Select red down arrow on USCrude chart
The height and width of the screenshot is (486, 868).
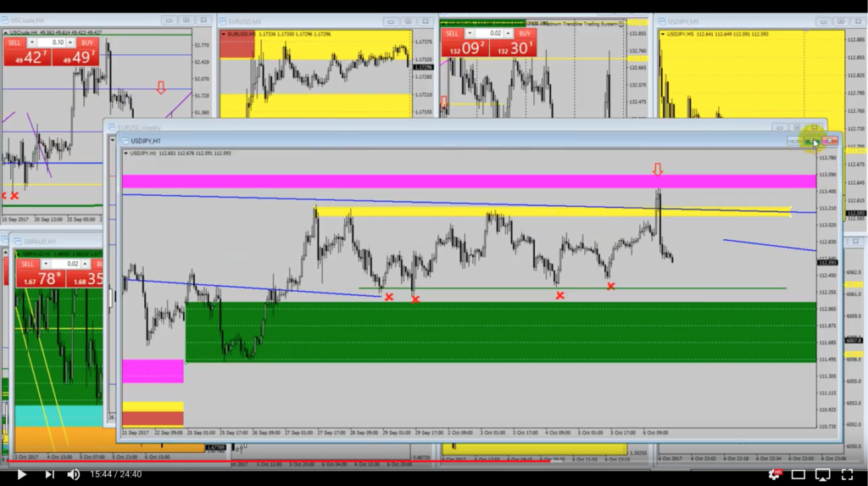[x=160, y=87]
